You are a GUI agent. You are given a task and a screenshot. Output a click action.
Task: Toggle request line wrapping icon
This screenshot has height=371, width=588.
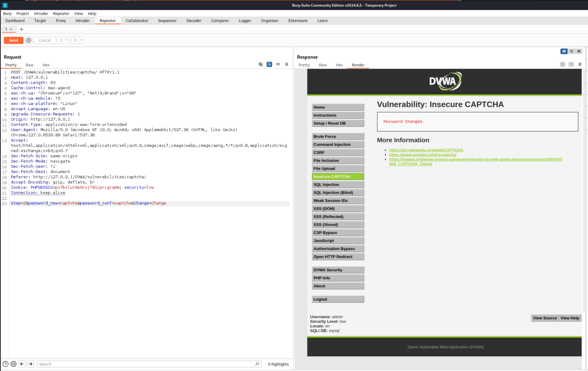[269, 64]
